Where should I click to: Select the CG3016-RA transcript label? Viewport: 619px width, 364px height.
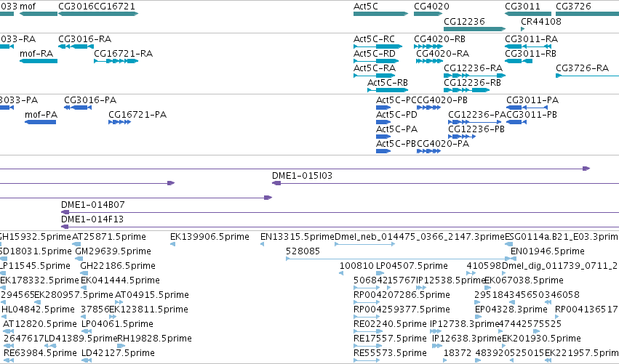coord(85,39)
